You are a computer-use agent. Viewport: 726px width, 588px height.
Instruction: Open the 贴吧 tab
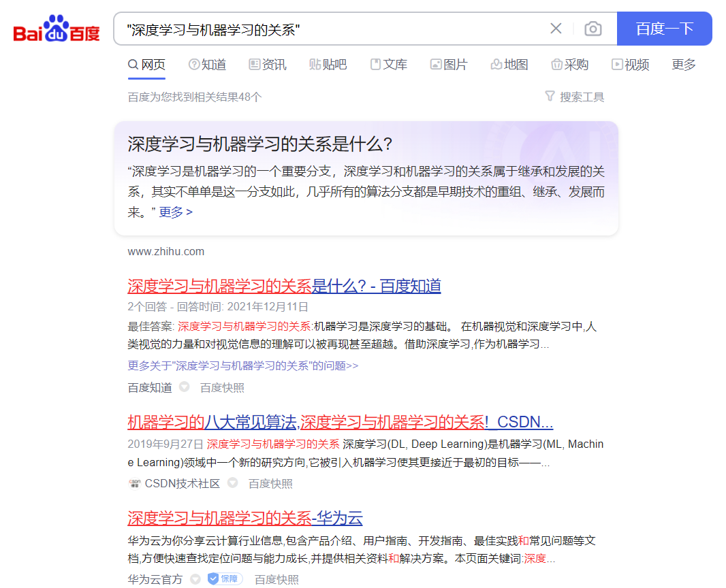click(x=328, y=64)
